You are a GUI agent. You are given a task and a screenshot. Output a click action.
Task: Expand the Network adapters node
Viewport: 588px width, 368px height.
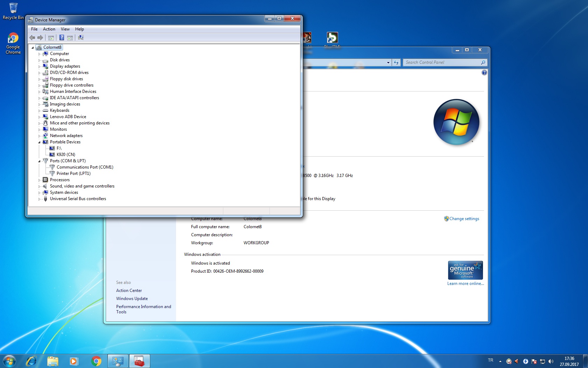tap(39, 136)
